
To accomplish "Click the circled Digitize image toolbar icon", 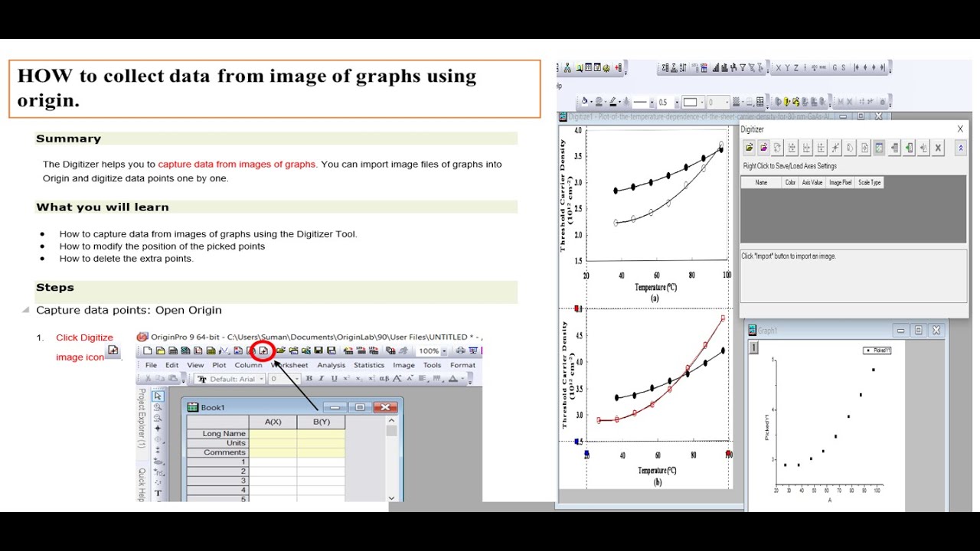I will 263,350.
